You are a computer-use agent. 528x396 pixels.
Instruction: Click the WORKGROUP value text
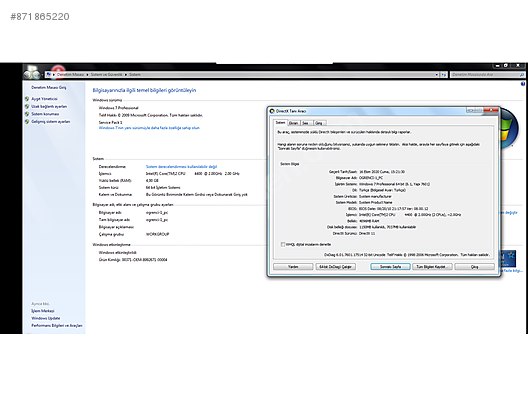pyautogui.click(x=158, y=234)
